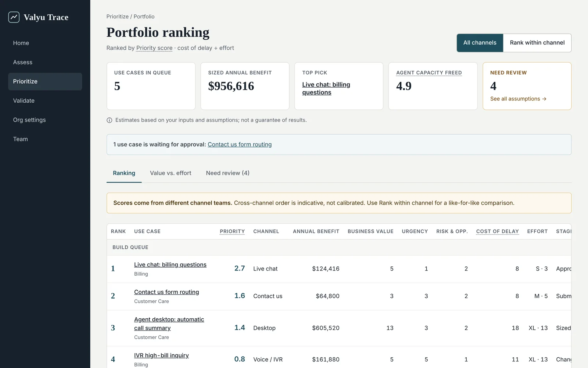Select Prioritize in the sidebar

pyautogui.click(x=45, y=81)
